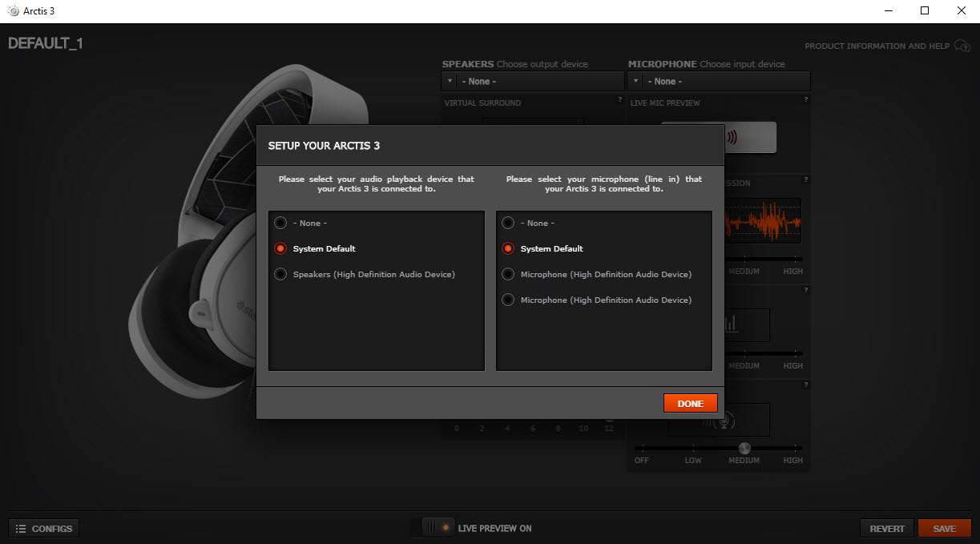980x544 pixels.
Task: Click the 'Live Mic Preview' panel heading
Action: click(x=665, y=103)
